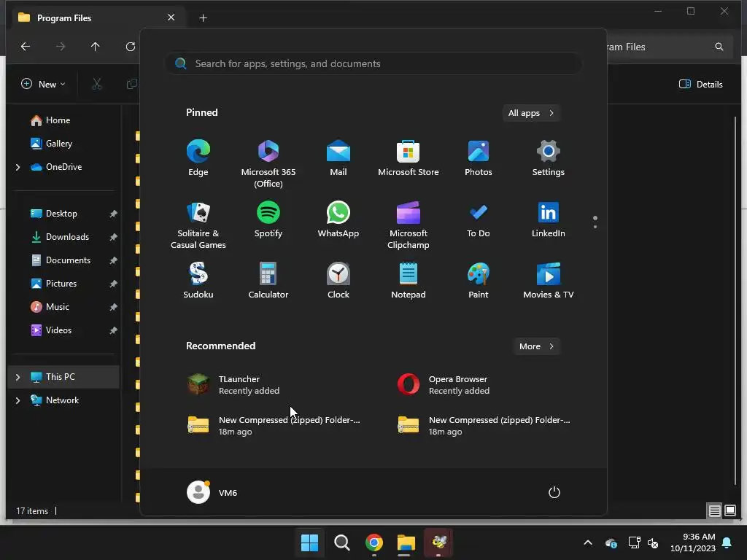Viewport: 747px width, 560px height.
Task: Launch Sudoku
Action: tap(198, 281)
